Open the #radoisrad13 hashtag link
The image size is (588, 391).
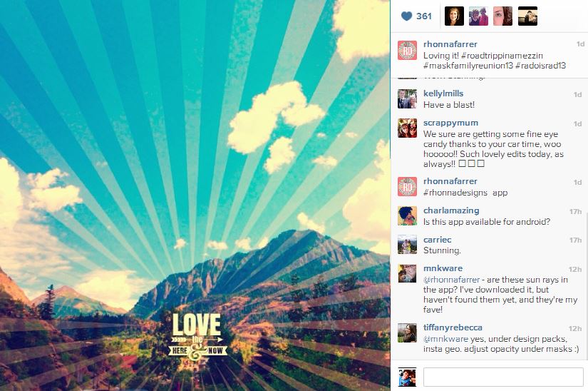[x=540, y=66]
